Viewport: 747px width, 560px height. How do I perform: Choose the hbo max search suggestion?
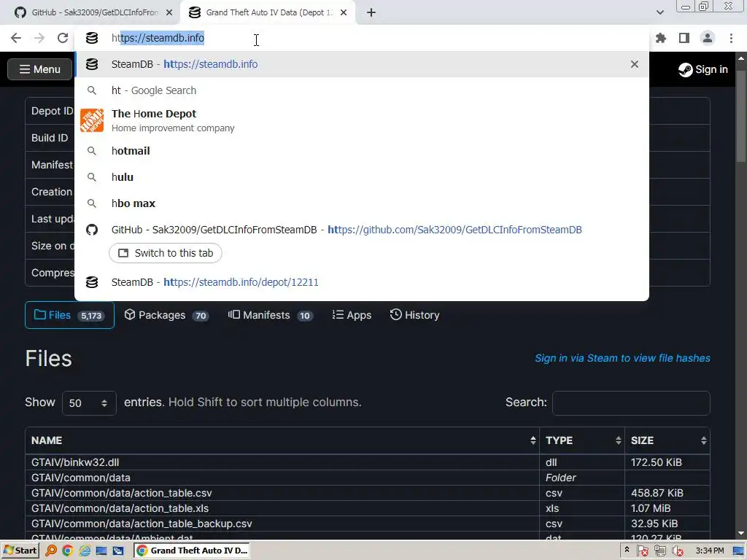pos(362,203)
